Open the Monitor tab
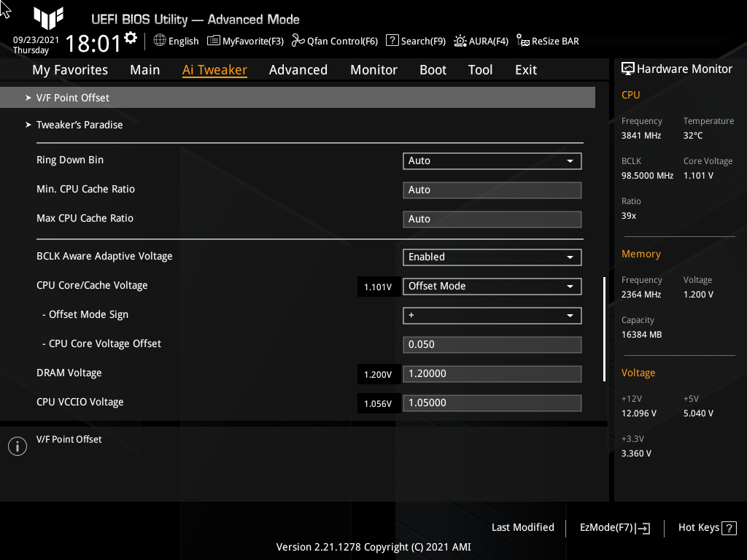The width and height of the screenshot is (747, 560). pos(374,70)
